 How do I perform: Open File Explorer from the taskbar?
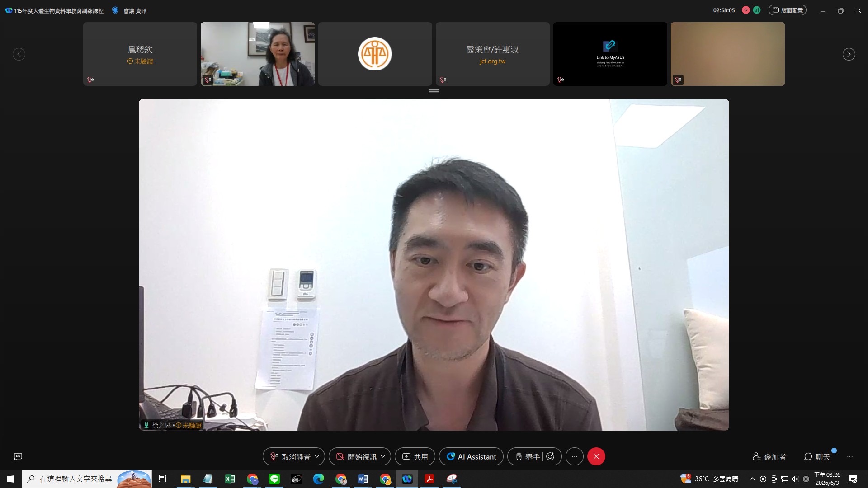coord(185,479)
